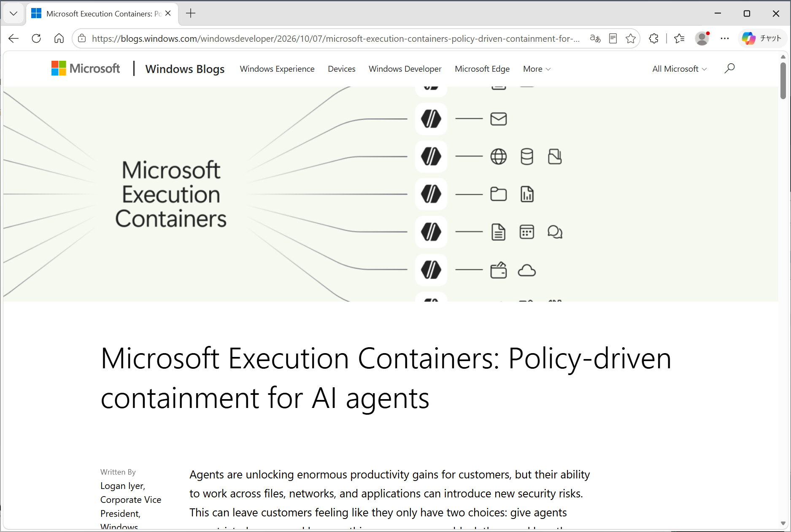Open the Windows Experience menu item
This screenshot has height=532, width=791.
tap(277, 69)
